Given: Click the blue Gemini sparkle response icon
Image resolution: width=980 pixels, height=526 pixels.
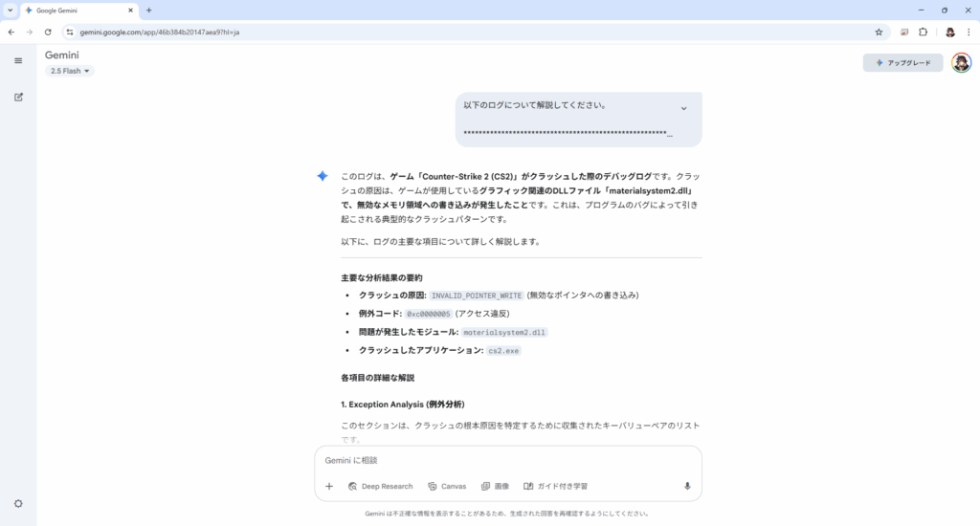Looking at the screenshot, I should pyautogui.click(x=323, y=176).
